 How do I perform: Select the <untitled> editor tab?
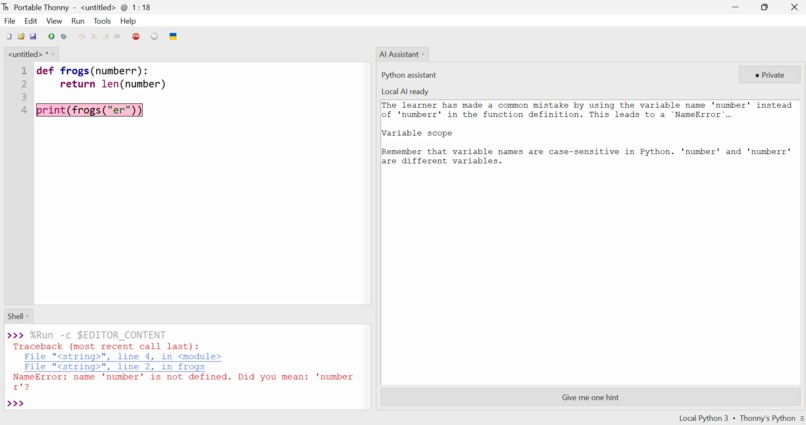[x=28, y=54]
